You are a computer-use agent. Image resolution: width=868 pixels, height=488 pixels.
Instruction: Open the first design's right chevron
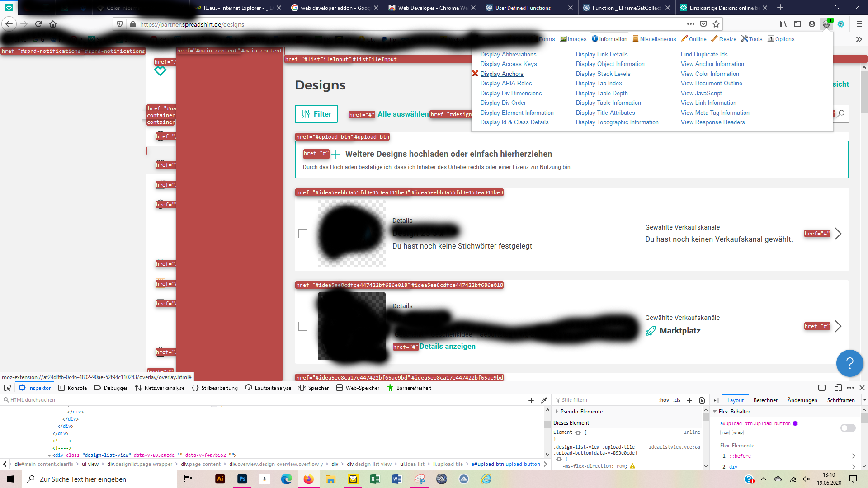[838, 234]
